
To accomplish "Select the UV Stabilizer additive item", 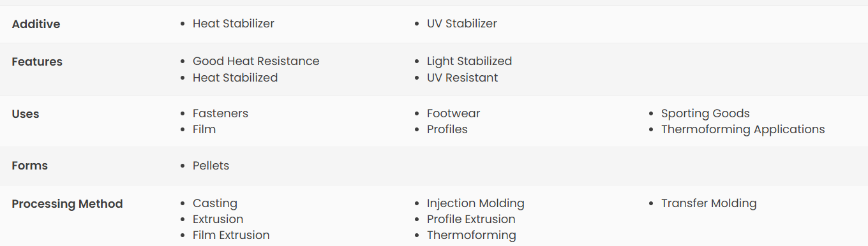I will tap(462, 24).
